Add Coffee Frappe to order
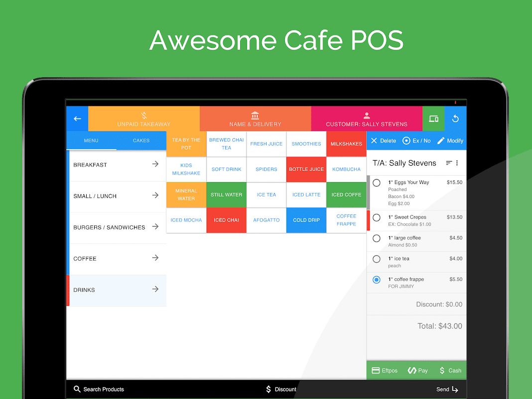 pos(346,220)
